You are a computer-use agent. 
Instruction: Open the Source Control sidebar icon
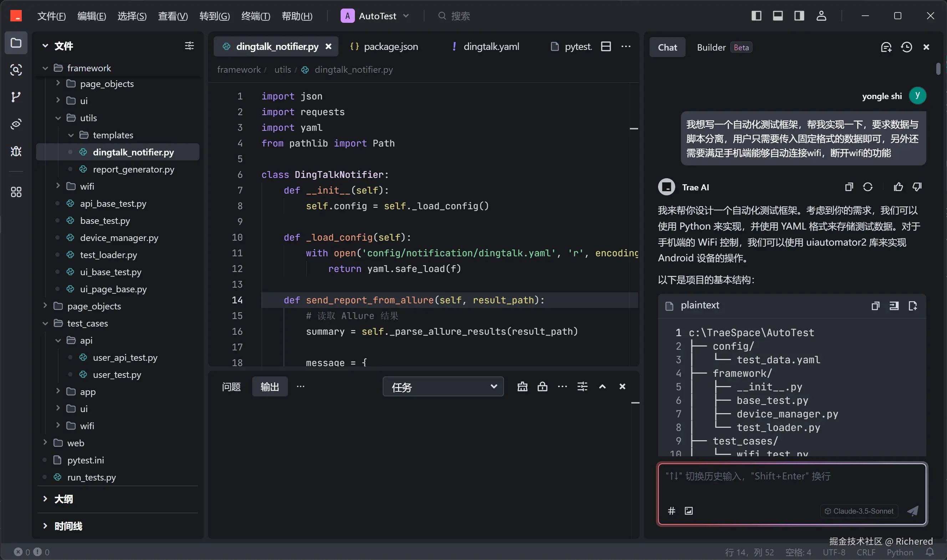click(15, 97)
